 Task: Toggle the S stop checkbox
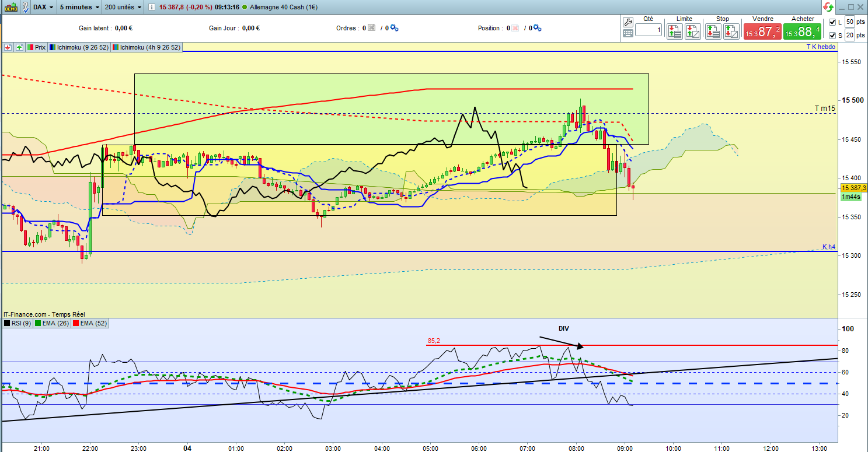coord(832,36)
